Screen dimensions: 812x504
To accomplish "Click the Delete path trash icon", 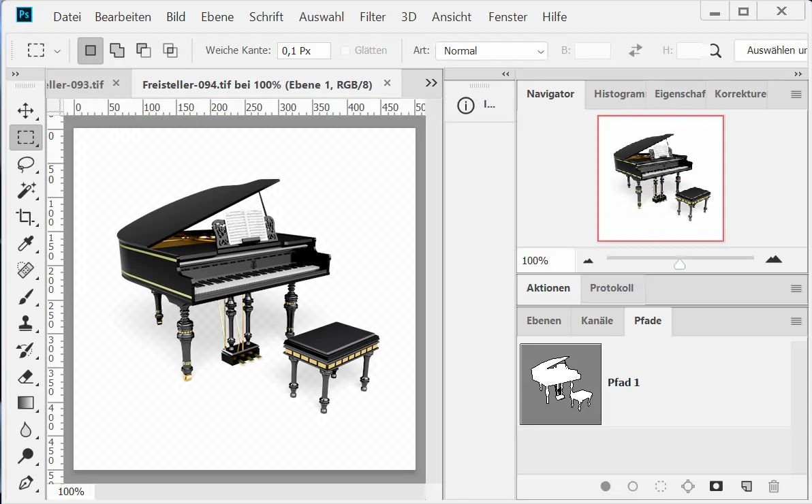I will 773,486.
